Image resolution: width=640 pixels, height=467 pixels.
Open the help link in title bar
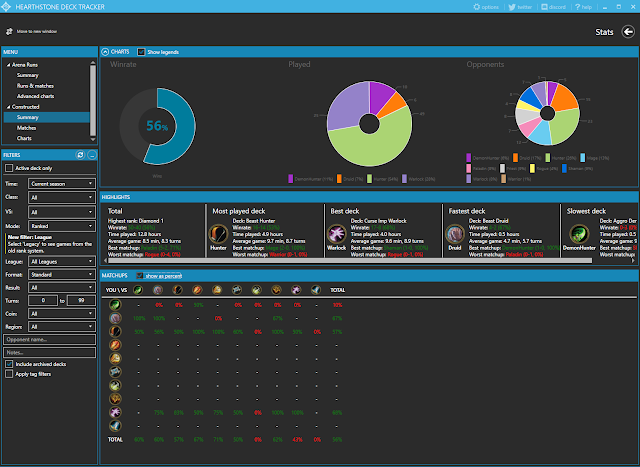coord(583,7)
